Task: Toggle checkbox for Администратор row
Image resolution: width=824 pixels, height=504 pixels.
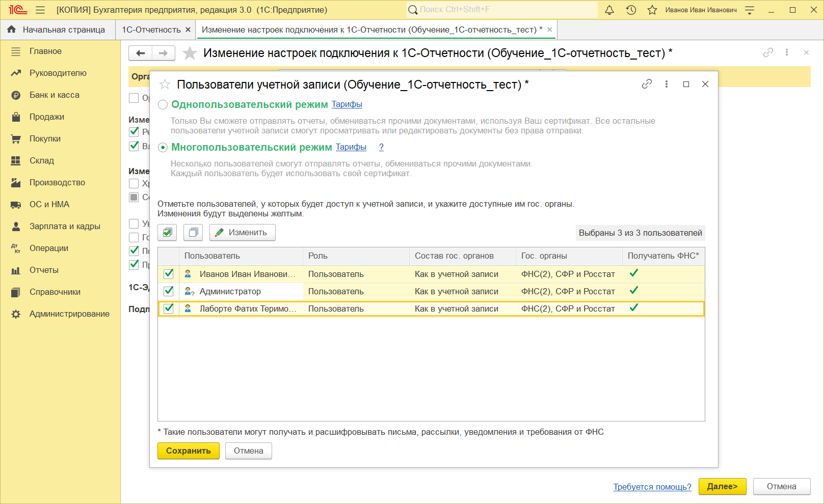Action: point(169,291)
